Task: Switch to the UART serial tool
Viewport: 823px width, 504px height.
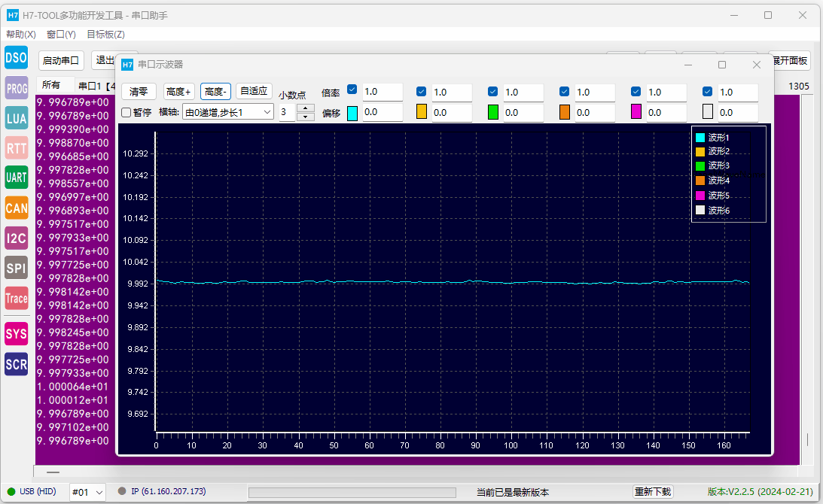Action: pyautogui.click(x=17, y=178)
